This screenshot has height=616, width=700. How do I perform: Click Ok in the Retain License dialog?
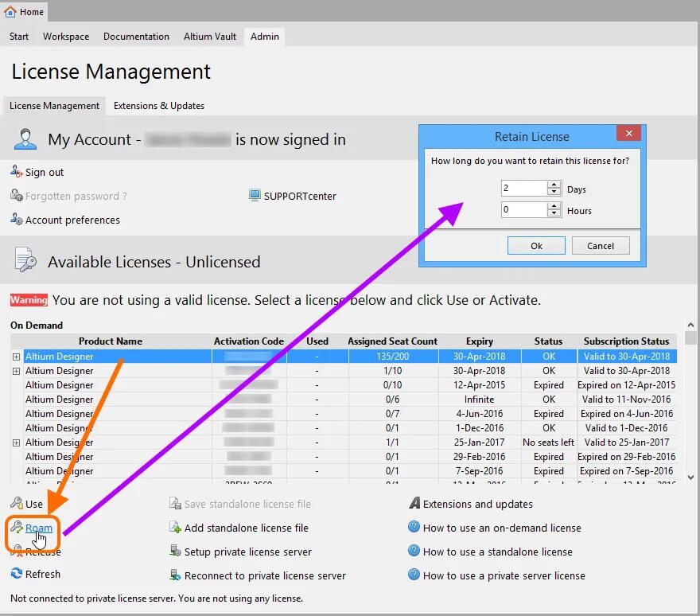[x=536, y=246]
